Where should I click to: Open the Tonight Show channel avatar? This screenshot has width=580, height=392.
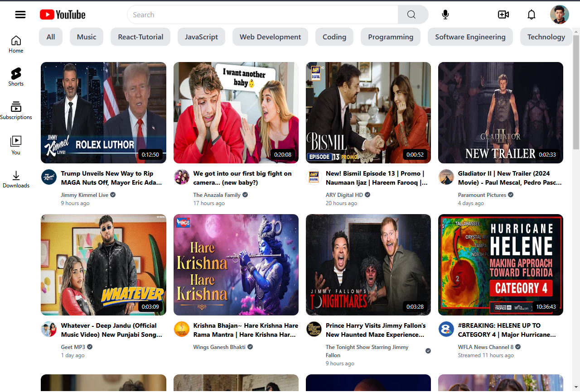click(314, 329)
